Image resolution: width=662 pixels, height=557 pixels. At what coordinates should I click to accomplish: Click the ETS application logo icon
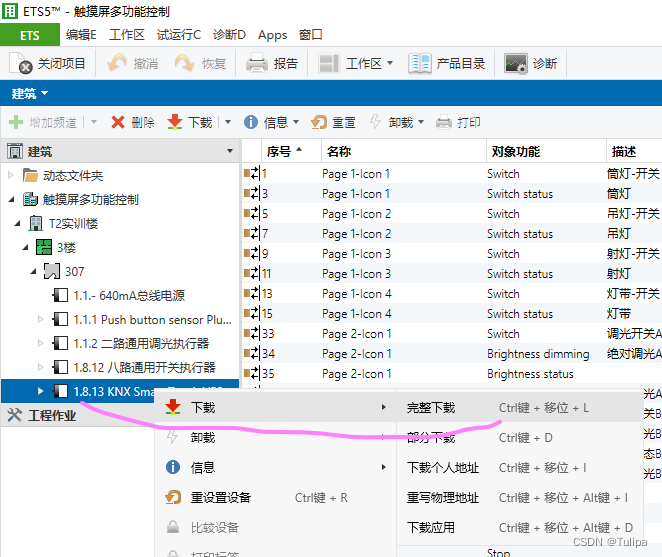10,11
